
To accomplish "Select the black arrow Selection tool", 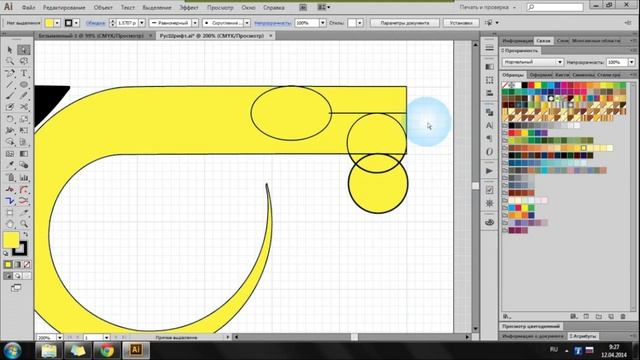I will 10,50.
